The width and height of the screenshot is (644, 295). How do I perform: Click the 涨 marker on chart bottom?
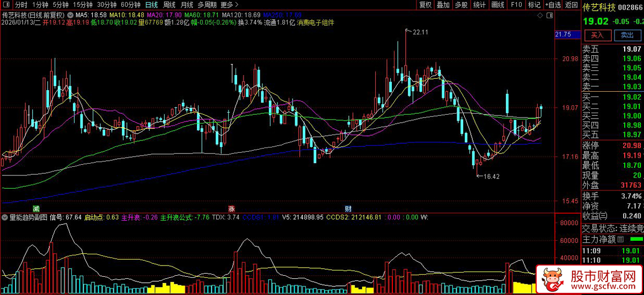(x=232, y=208)
